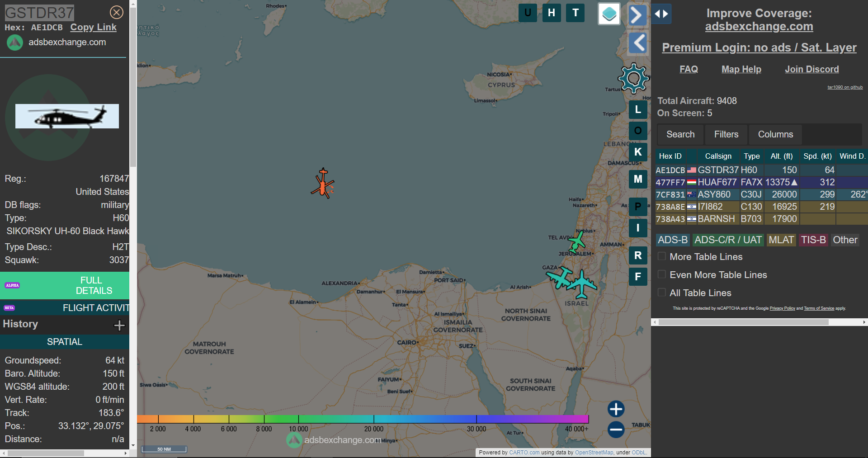Select the orange helicopter on the map

tap(323, 184)
